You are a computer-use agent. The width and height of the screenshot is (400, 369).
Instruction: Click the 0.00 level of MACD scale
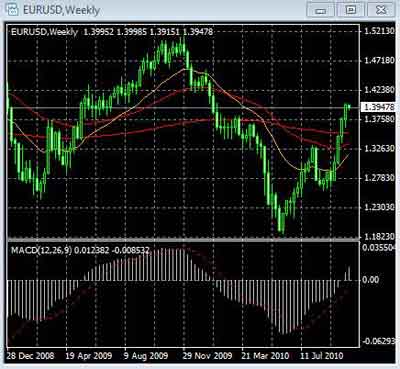(371, 279)
